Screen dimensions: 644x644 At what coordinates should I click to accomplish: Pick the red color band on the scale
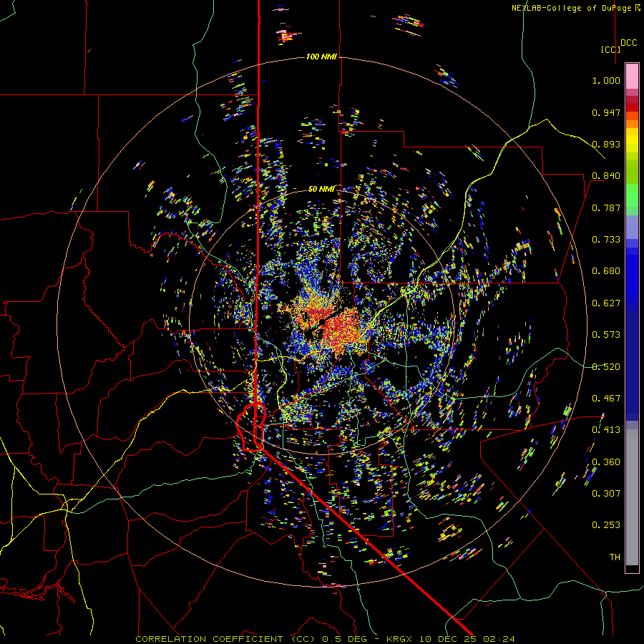point(632,107)
